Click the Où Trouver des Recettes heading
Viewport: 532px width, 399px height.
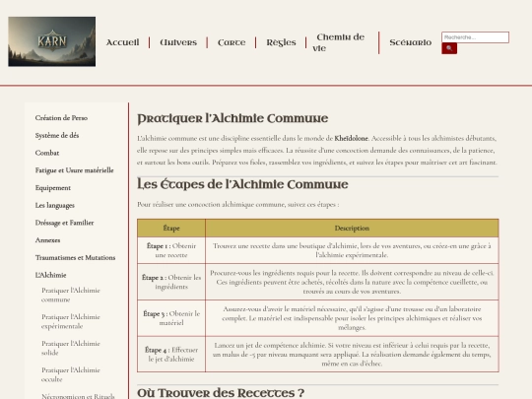click(x=221, y=393)
